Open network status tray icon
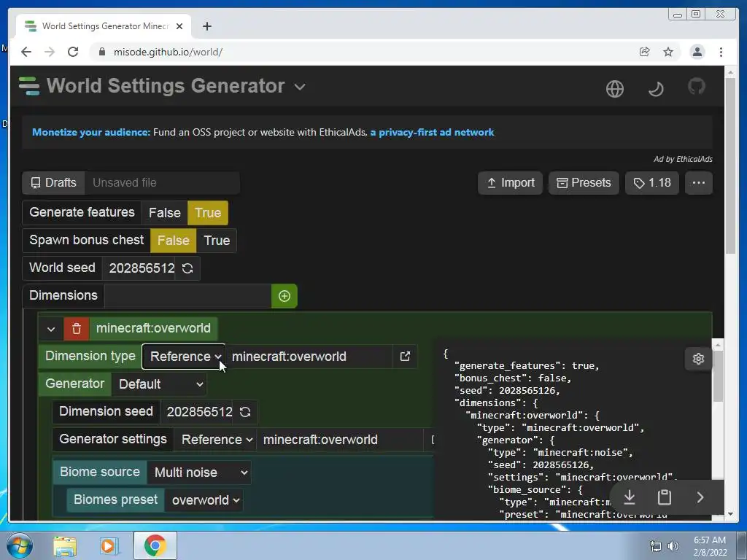Image resolution: width=747 pixels, height=560 pixels. click(x=656, y=546)
